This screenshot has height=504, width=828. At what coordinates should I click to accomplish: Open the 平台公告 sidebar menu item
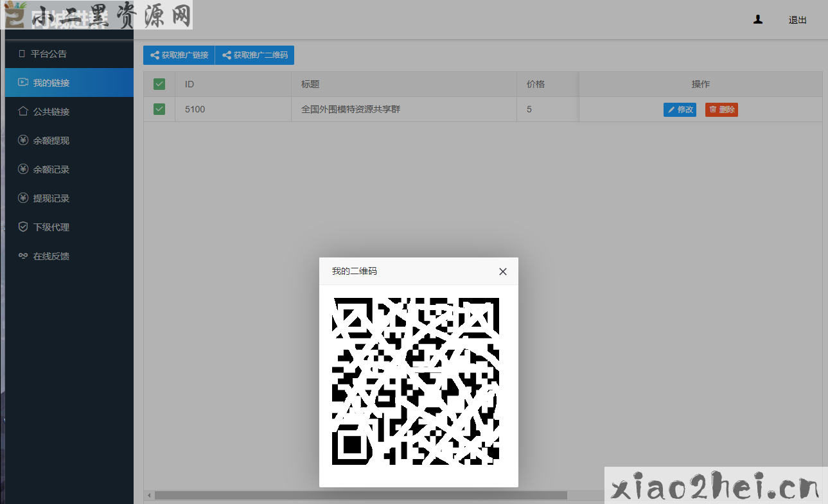(x=69, y=54)
